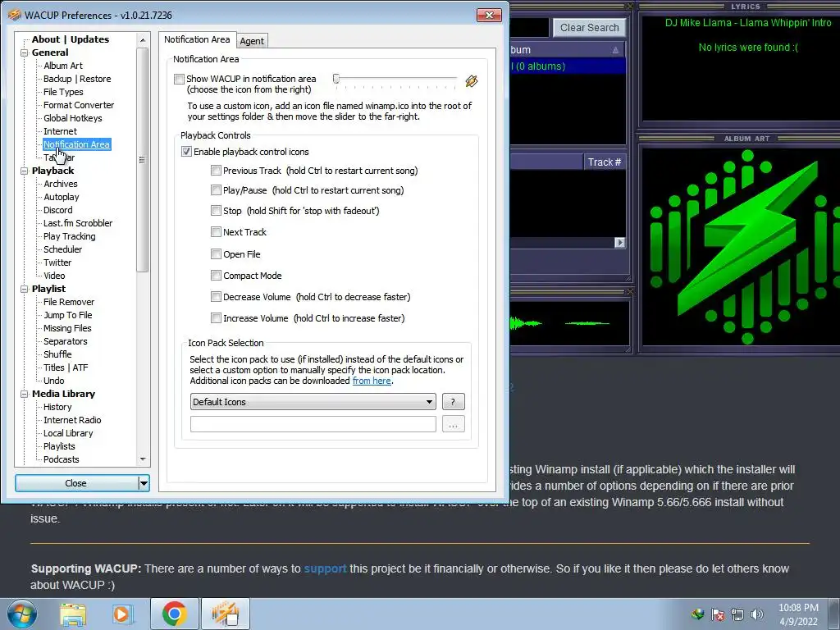The height and width of the screenshot is (630, 840).
Task: Collapse the General tree node
Action: (24, 52)
